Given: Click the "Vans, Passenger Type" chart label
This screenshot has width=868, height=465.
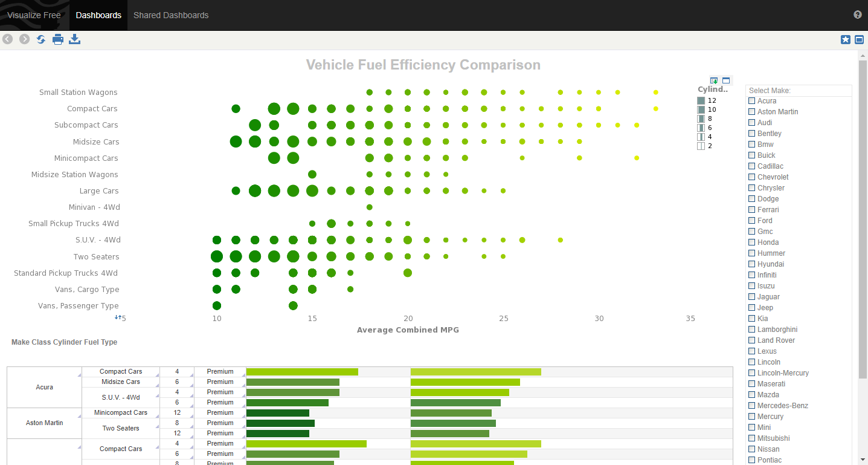Looking at the screenshot, I should click(79, 306).
